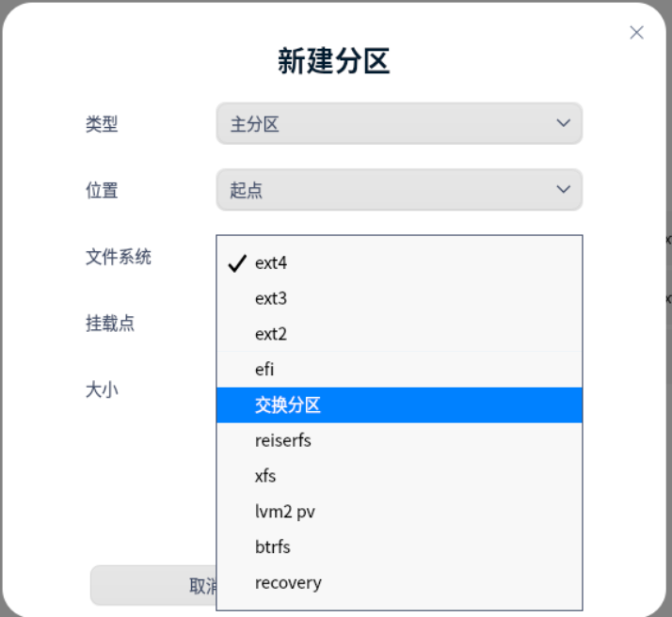Pick xfs as the file system
The image size is (672, 617).
pos(265,476)
